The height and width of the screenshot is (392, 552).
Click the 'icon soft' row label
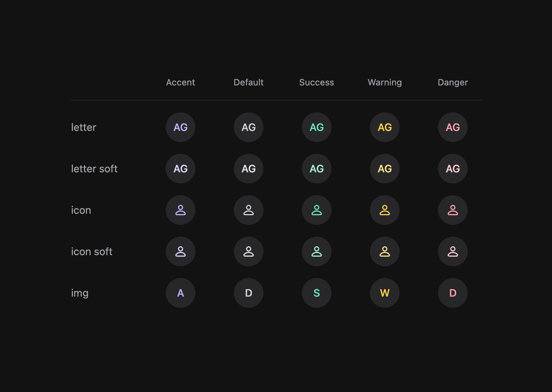92,251
